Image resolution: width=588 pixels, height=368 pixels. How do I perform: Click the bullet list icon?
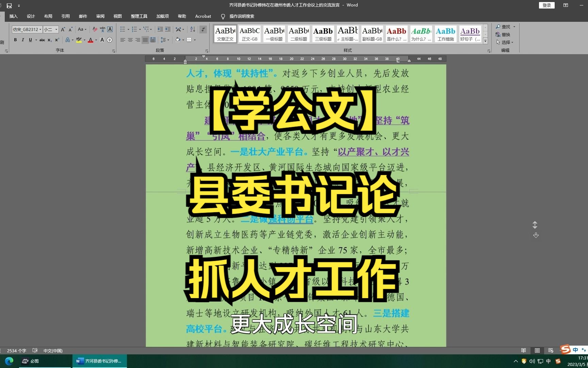click(123, 29)
